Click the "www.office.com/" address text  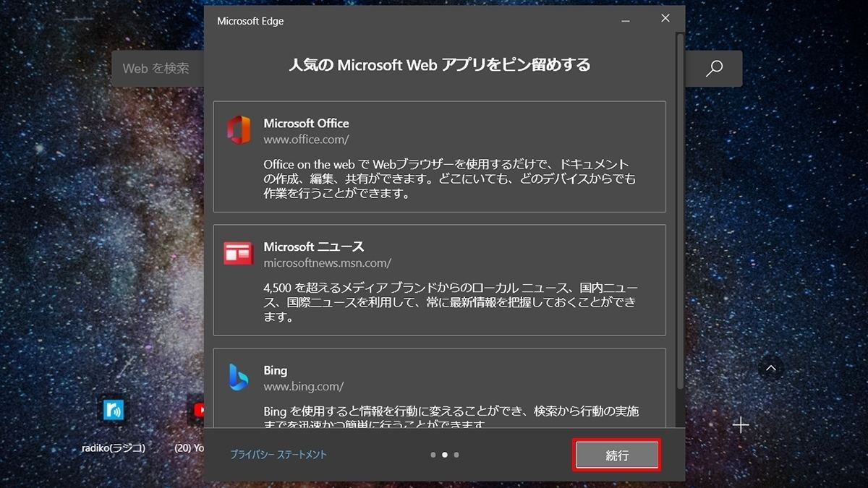tap(306, 140)
